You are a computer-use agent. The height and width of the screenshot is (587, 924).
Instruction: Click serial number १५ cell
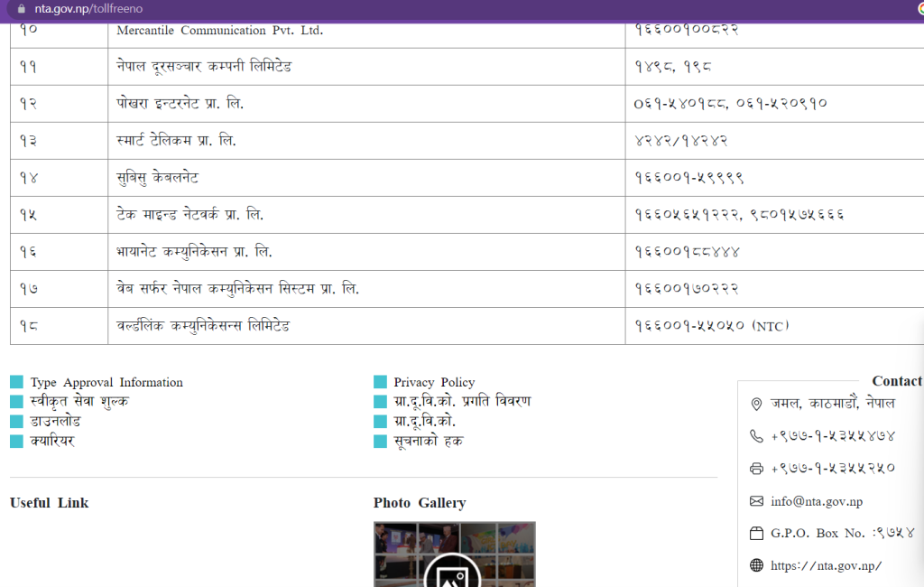tap(59, 215)
